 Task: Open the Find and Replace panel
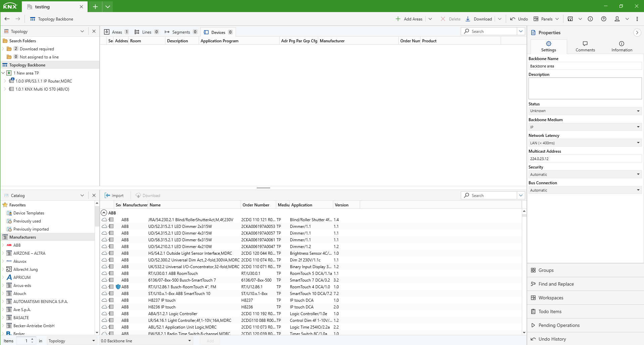pos(556,284)
